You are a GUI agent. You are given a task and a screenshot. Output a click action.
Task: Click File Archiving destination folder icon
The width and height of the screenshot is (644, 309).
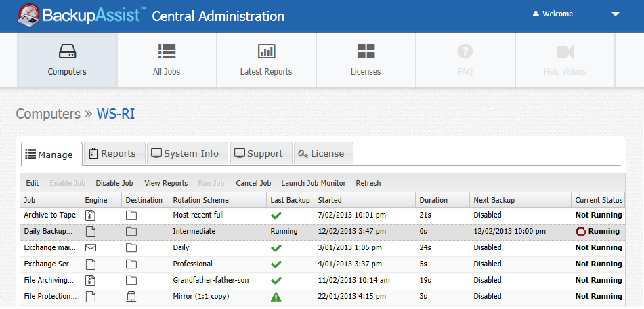[x=131, y=281]
